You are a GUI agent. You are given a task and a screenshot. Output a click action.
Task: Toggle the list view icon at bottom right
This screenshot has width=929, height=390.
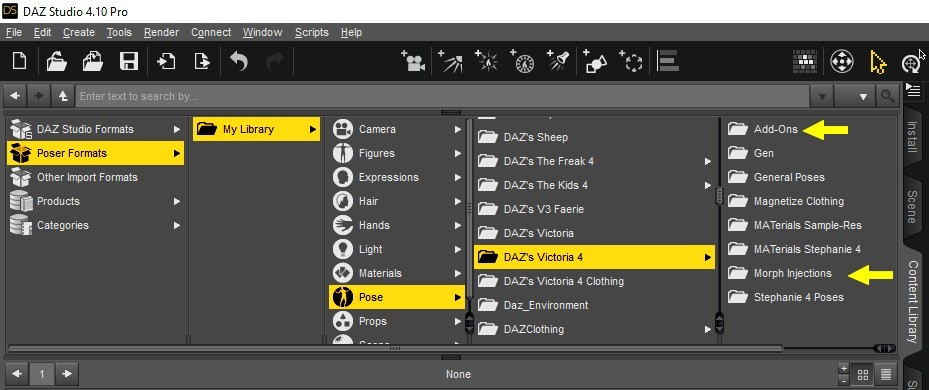tap(886, 374)
